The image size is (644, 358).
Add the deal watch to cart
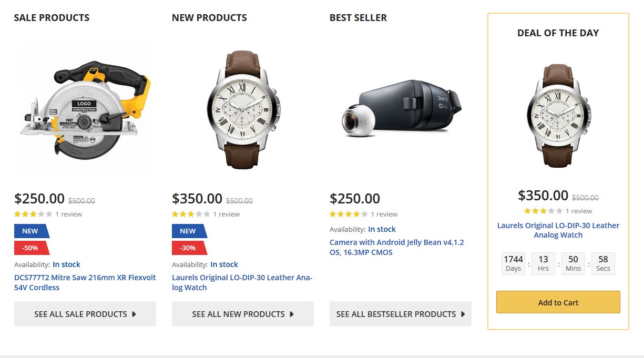[x=558, y=303]
